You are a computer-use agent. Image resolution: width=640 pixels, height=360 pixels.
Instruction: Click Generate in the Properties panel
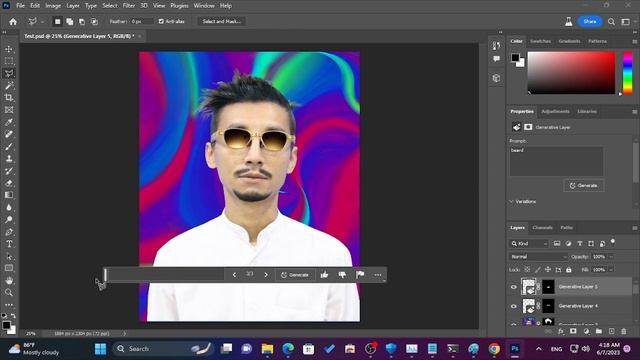tap(584, 186)
